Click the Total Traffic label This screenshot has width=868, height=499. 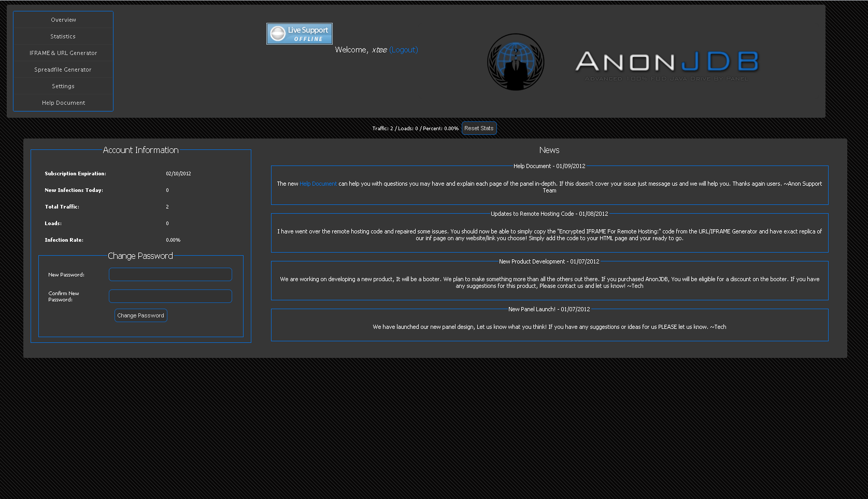62,207
